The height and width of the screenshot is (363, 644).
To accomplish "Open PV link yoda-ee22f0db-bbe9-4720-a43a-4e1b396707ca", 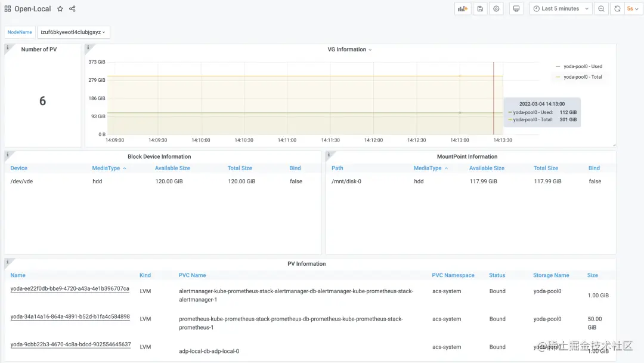I will 70,289.
